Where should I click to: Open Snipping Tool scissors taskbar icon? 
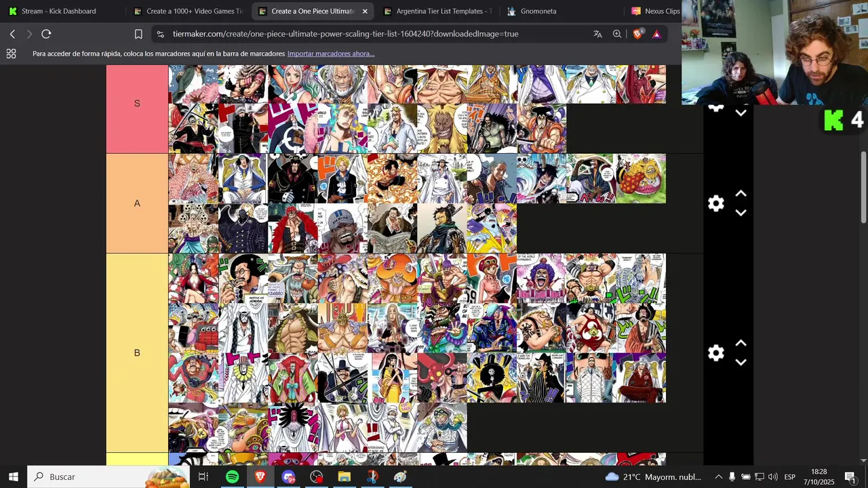(372, 476)
